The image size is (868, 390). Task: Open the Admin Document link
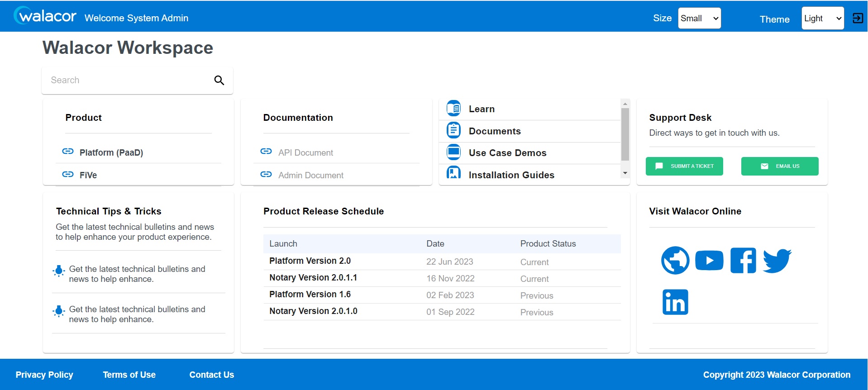click(x=311, y=175)
